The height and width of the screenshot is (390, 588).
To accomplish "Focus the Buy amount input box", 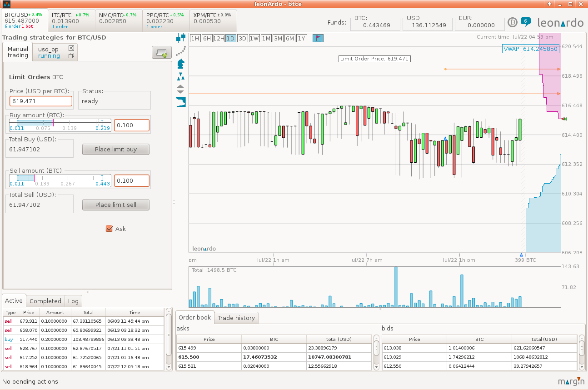I will 132,125.
